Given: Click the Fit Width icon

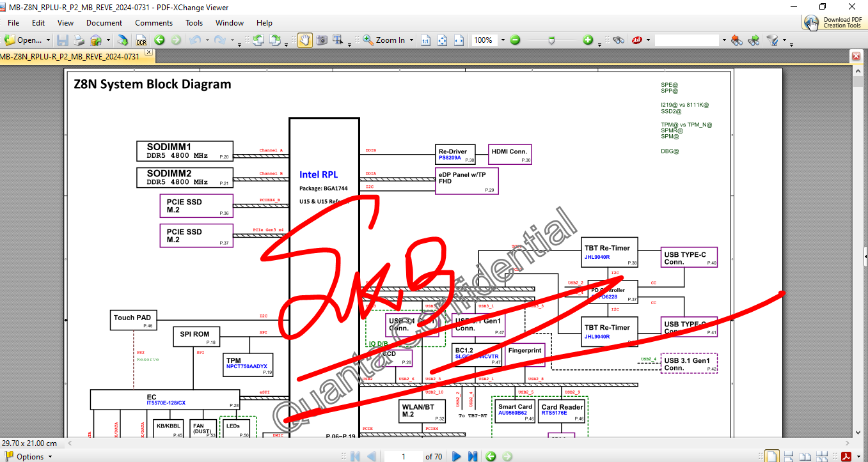Looking at the screenshot, I should [459, 40].
